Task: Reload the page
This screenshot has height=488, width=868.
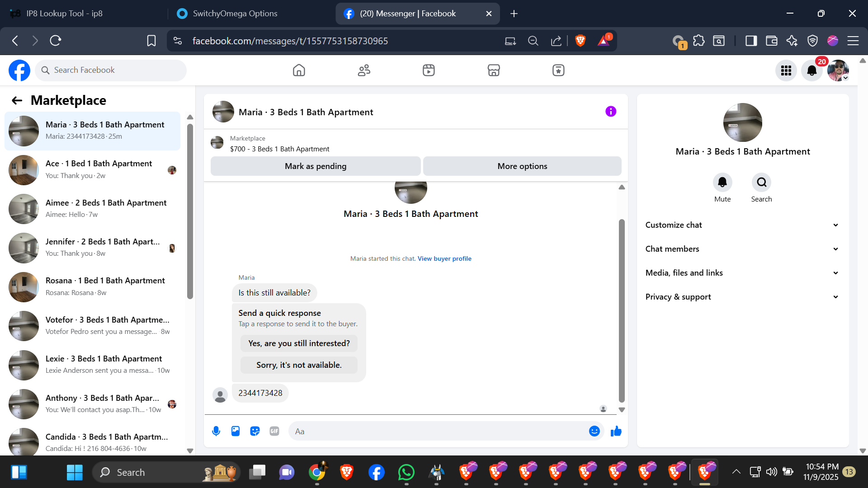Action: pyautogui.click(x=56, y=41)
